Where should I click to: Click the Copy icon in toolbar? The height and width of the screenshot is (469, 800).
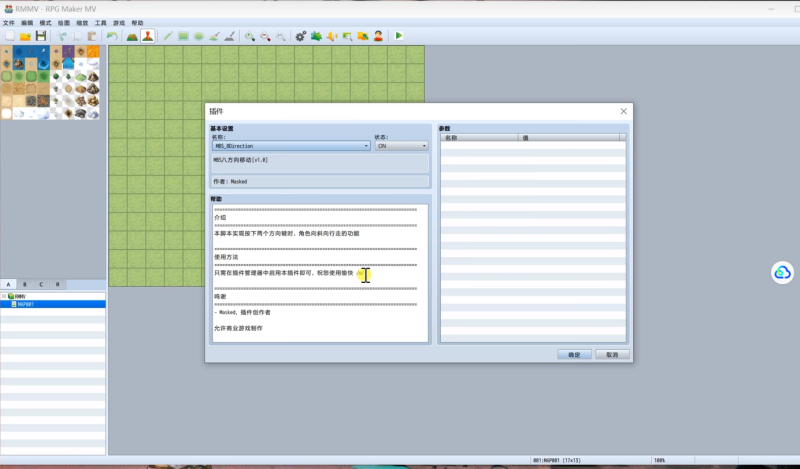(77, 36)
